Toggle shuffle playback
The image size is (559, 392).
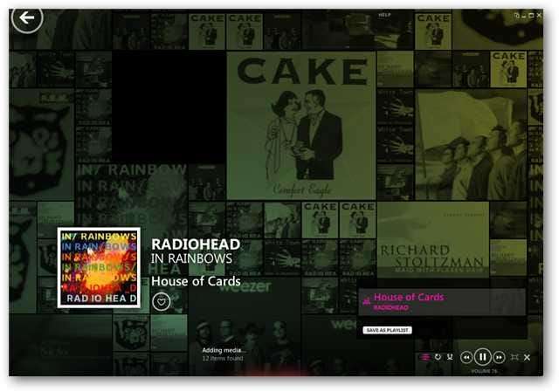(x=450, y=357)
